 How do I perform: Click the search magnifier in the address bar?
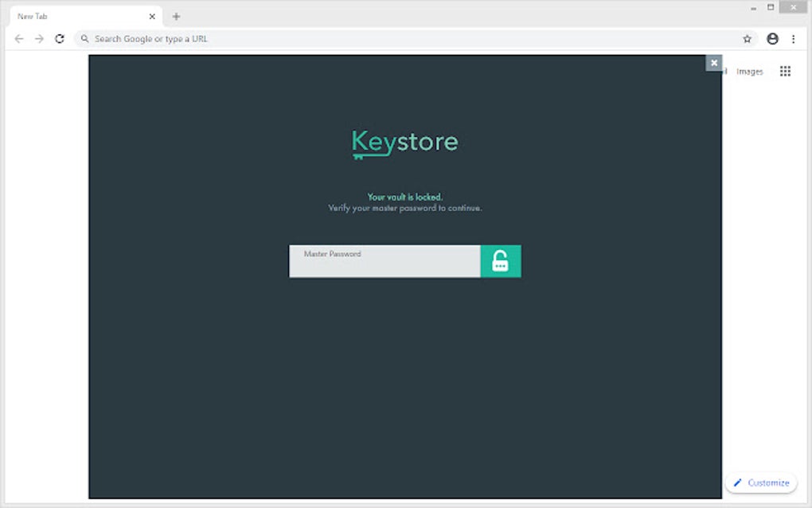(x=85, y=37)
